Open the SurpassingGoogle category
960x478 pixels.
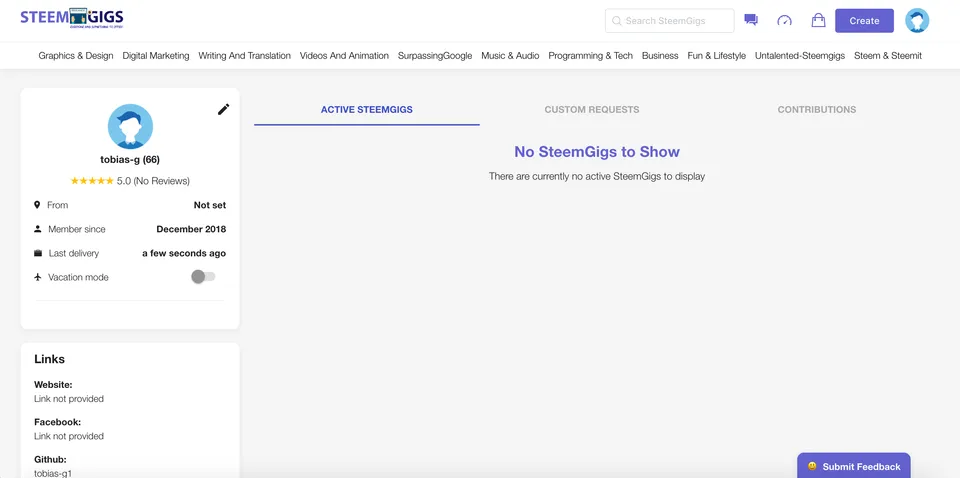click(435, 56)
